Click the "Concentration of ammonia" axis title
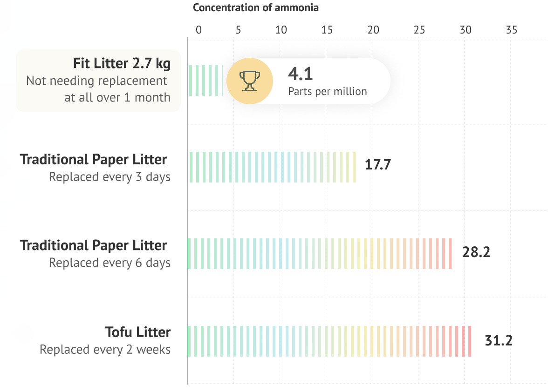 click(x=256, y=7)
